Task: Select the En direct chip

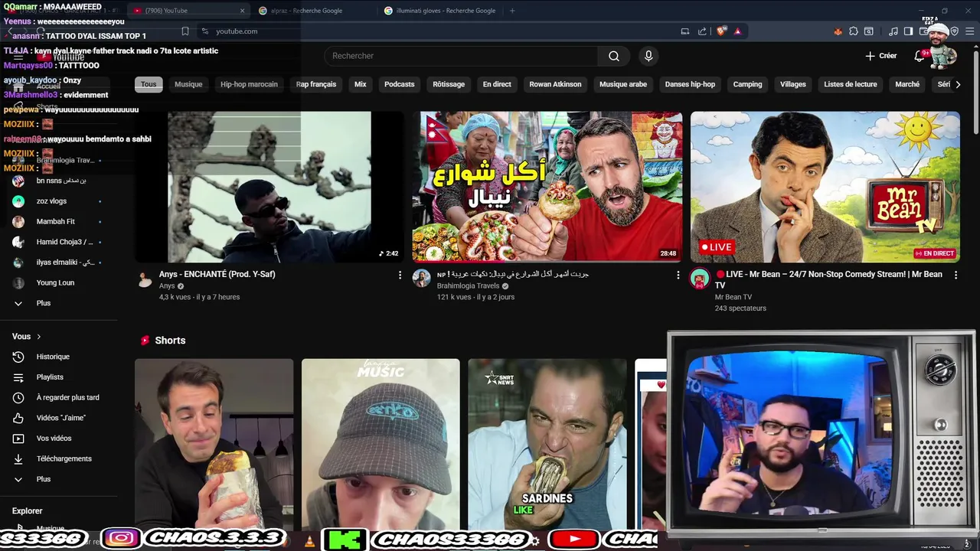Action: coord(497,84)
